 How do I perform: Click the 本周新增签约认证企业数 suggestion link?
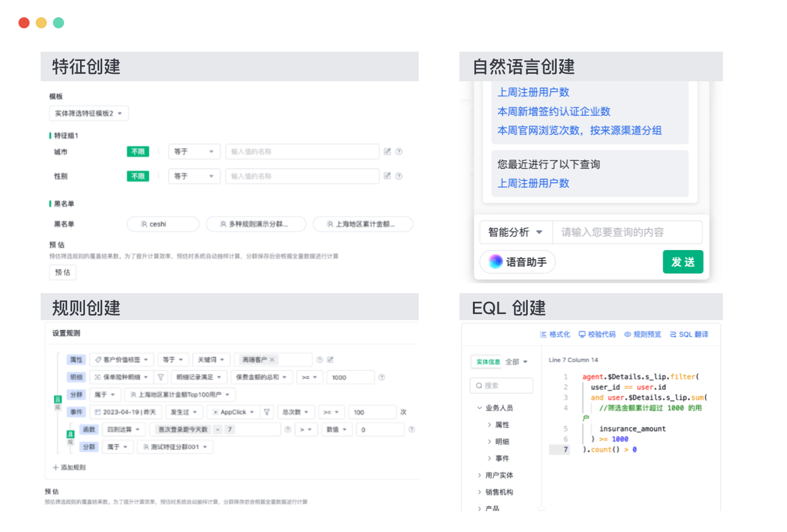[554, 111]
